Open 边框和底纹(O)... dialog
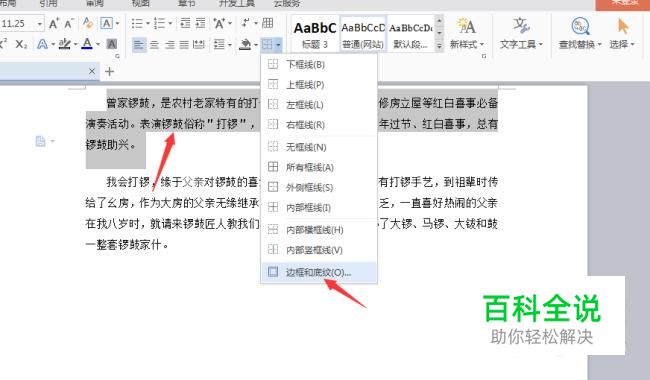The height and width of the screenshot is (380, 650). tap(319, 272)
